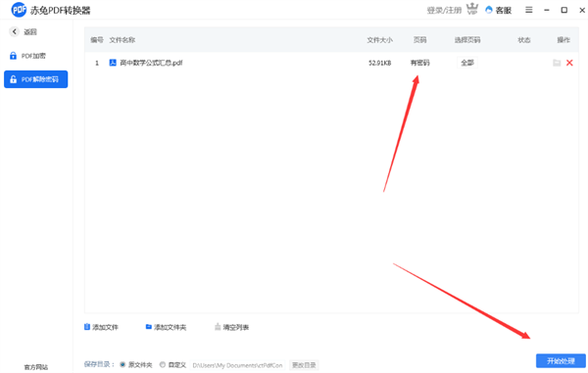Click the 开始处理 start button

(x=561, y=361)
